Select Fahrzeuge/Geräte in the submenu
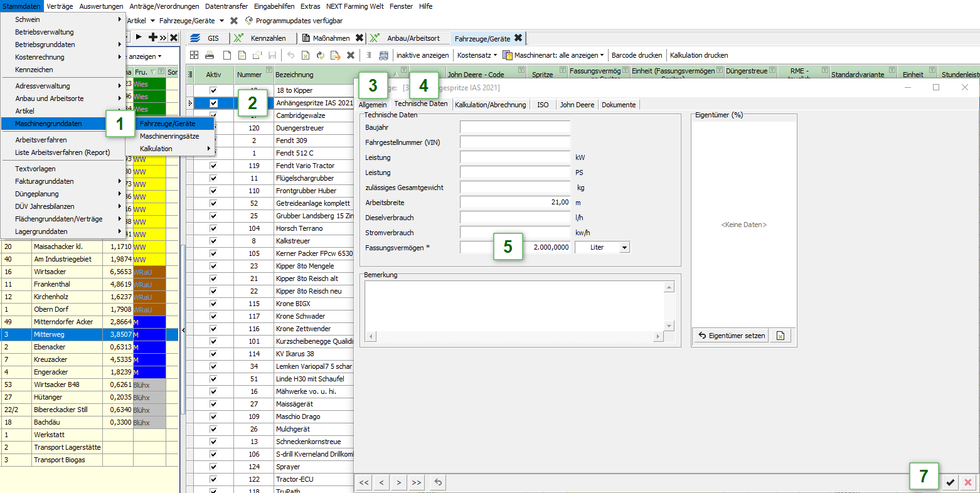This screenshot has height=493, width=980. pyautogui.click(x=168, y=124)
